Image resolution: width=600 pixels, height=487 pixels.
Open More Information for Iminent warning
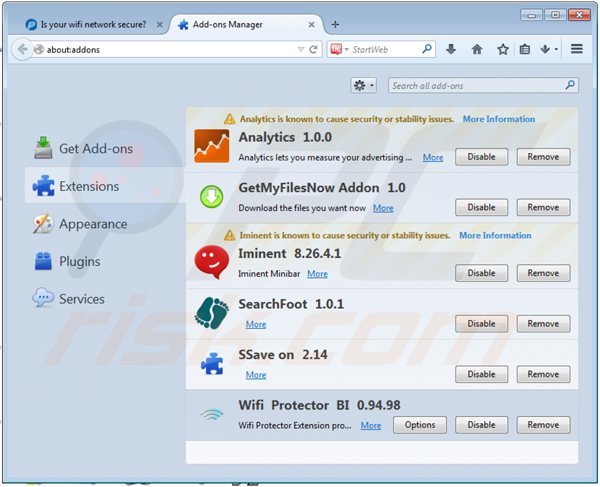[495, 235]
